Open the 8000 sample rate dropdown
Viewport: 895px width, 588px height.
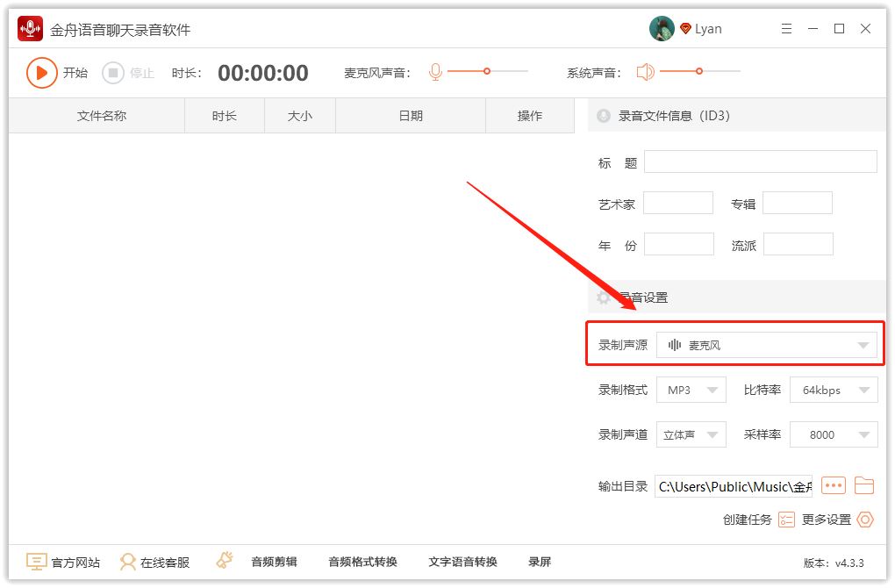[x=834, y=434]
